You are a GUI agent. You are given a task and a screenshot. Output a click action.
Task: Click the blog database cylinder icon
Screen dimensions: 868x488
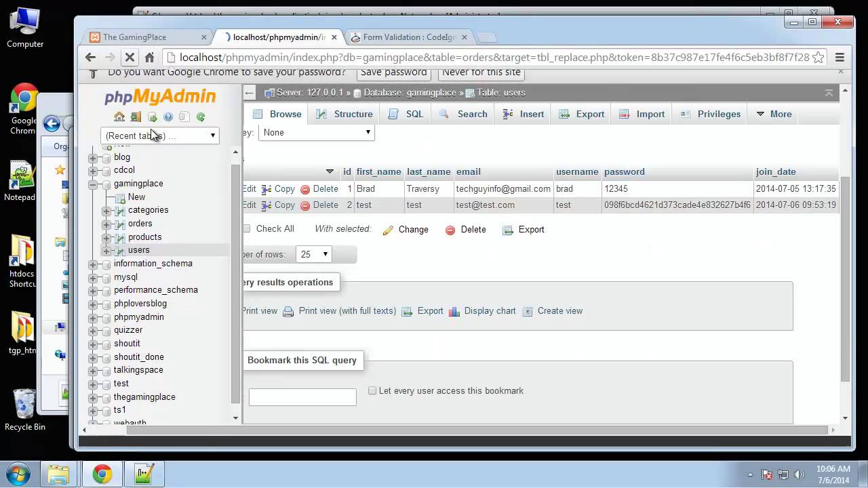pyautogui.click(x=106, y=157)
